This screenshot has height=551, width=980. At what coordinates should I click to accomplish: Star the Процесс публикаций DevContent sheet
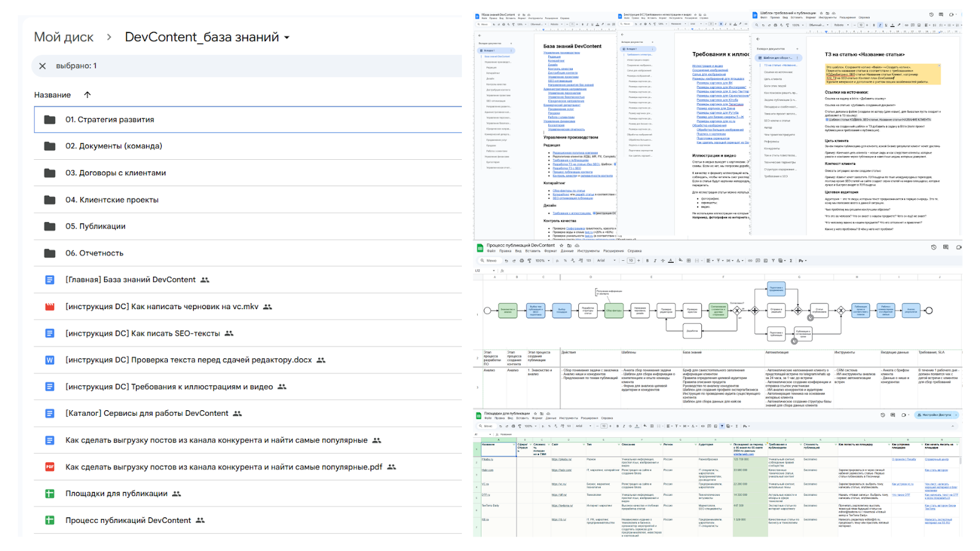[561, 246]
